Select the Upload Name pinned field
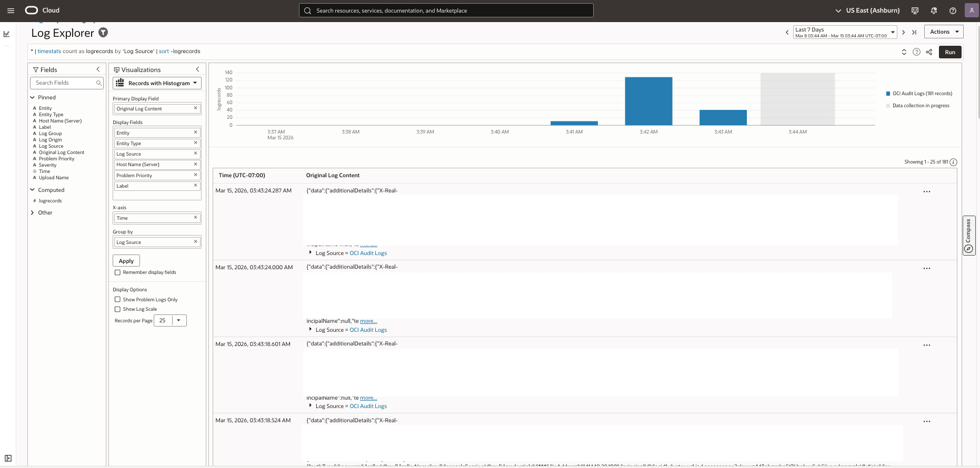This screenshot has height=468, width=980. click(54, 178)
